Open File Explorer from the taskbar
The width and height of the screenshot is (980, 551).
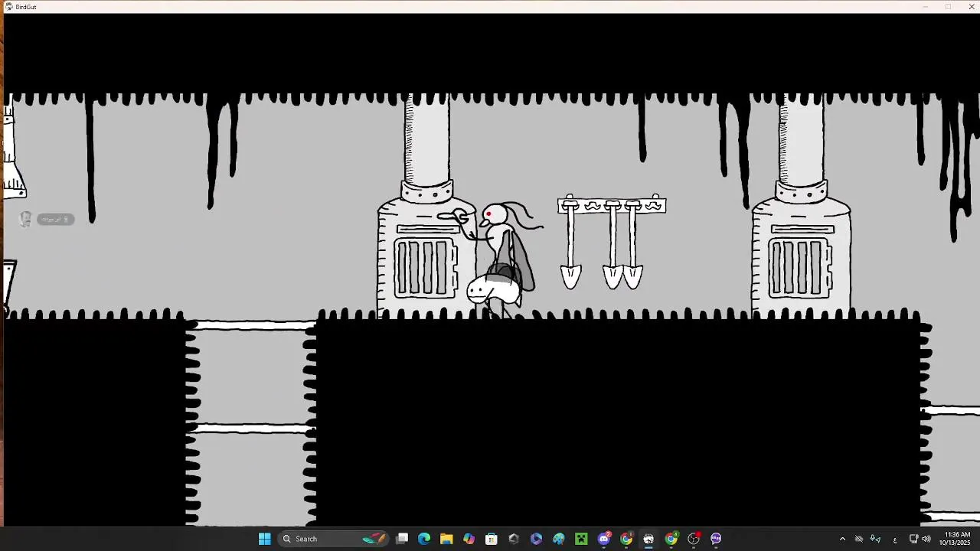pyautogui.click(x=446, y=539)
